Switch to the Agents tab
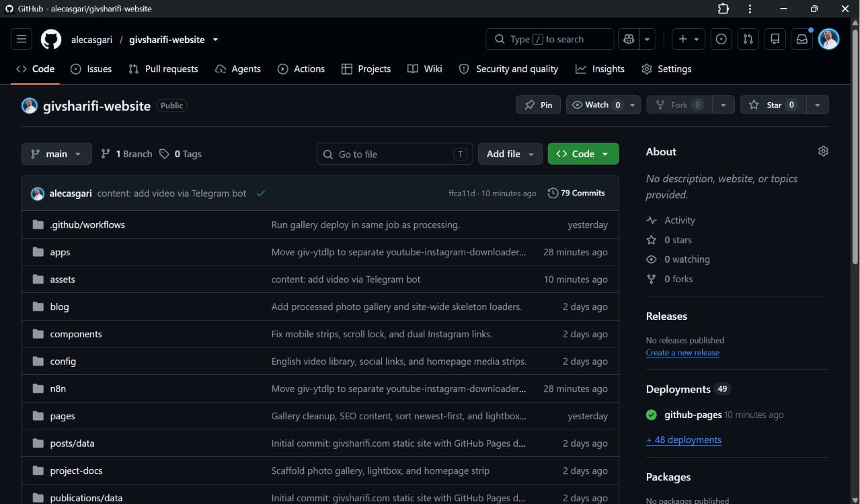 (x=238, y=69)
